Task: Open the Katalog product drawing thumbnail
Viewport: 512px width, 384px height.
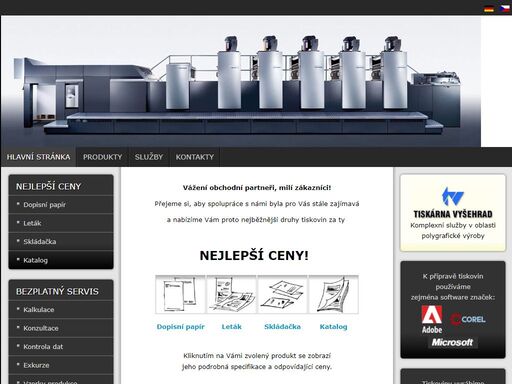Action: (x=334, y=295)
